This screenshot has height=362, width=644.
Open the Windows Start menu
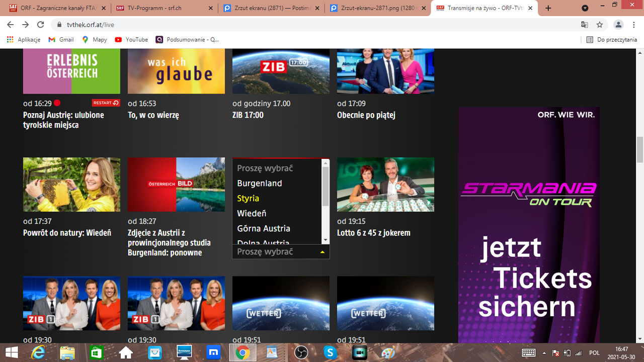coord(11,352)
